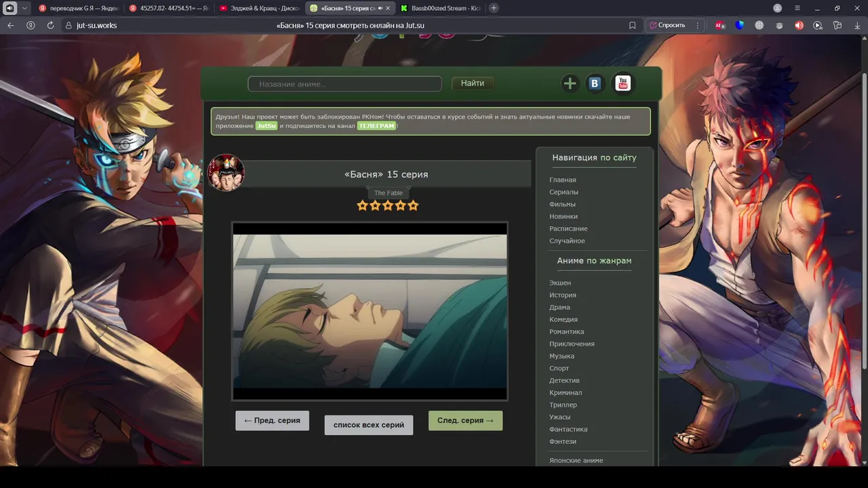Viewport: 868px width, 488px height.
Task: Go to Пред. серия
Action: [x=272, y=420]
